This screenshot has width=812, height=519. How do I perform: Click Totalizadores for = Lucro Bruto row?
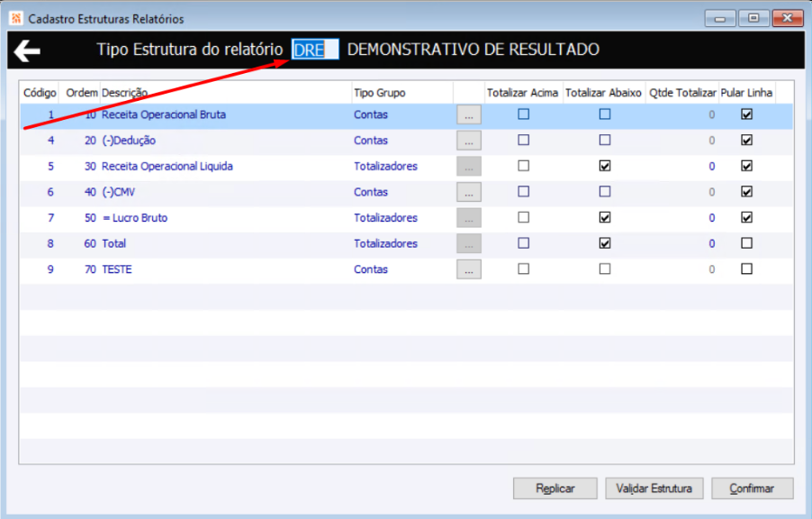click(386, 218)
